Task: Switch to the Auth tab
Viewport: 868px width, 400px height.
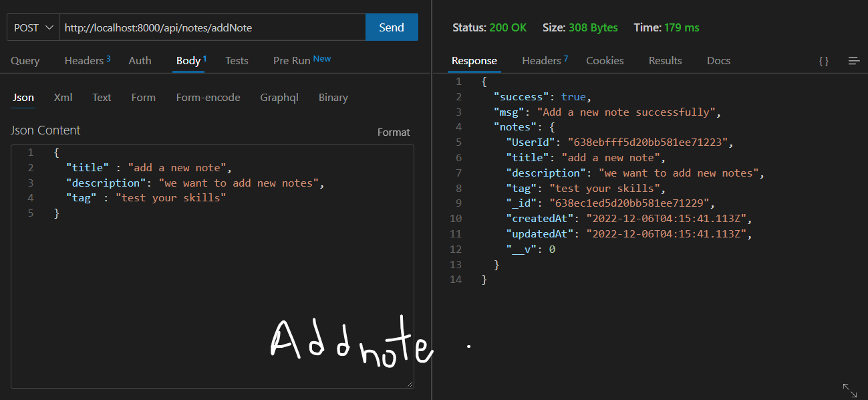Action: point(139,60)
